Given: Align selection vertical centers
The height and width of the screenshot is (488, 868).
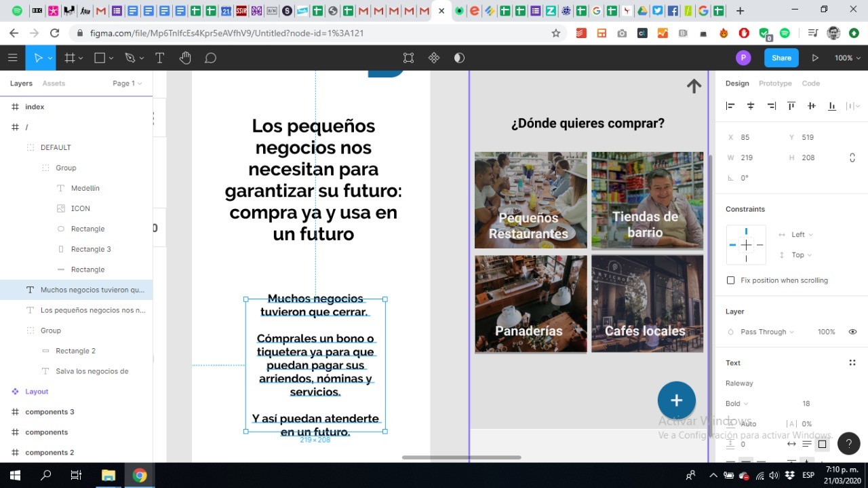Looking at the screenshot, I should [x=812, y=106].
